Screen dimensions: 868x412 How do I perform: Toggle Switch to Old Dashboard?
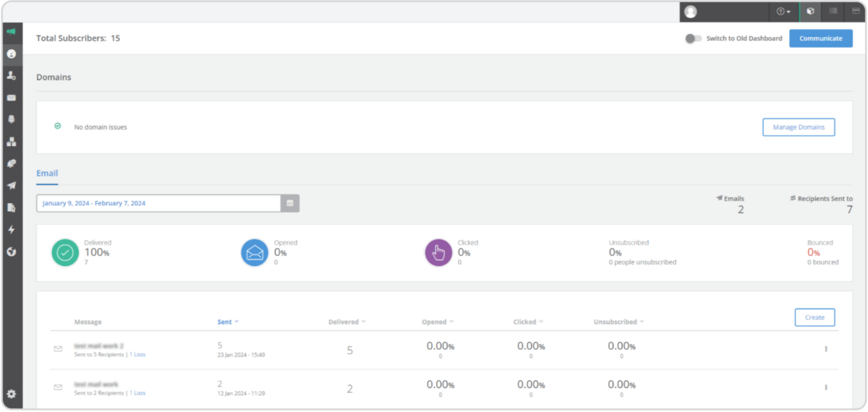693,38
